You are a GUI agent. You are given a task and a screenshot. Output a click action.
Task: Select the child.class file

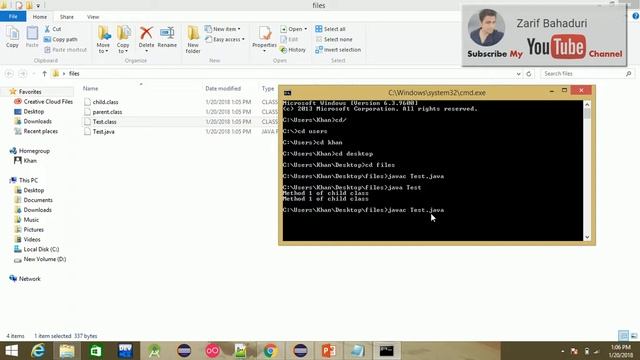(105, 102)
